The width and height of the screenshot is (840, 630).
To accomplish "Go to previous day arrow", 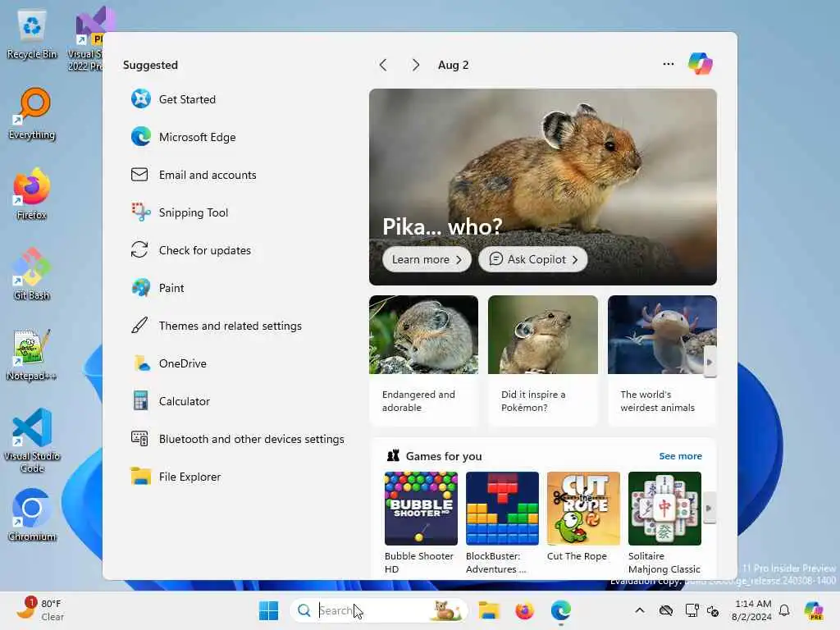I will (x=383, y=65).
